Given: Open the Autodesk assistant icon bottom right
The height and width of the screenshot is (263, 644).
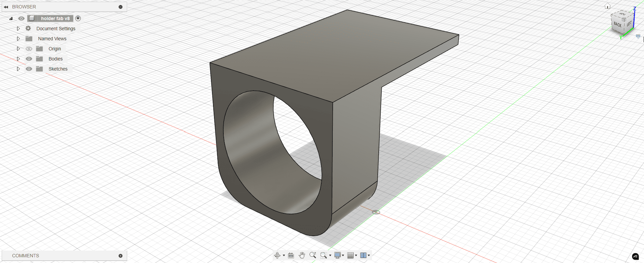Looking at the screenshot, I should 635,256.
